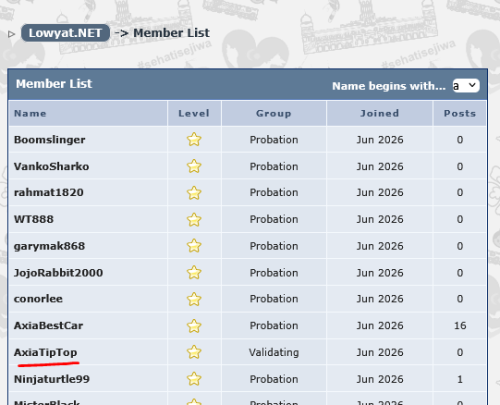Open member profile WT888
The height and width of the screenshot is (405, 500).
coord(34,219)
